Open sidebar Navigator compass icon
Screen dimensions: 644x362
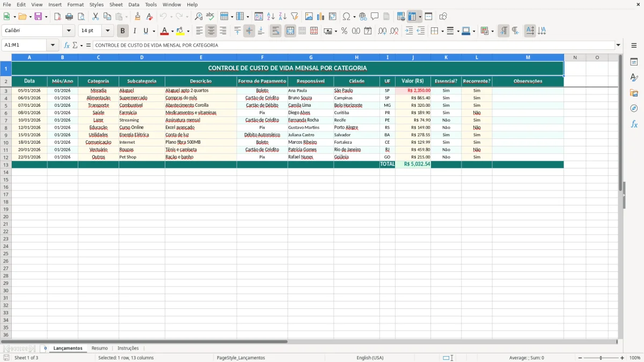[x=634, y=108]
